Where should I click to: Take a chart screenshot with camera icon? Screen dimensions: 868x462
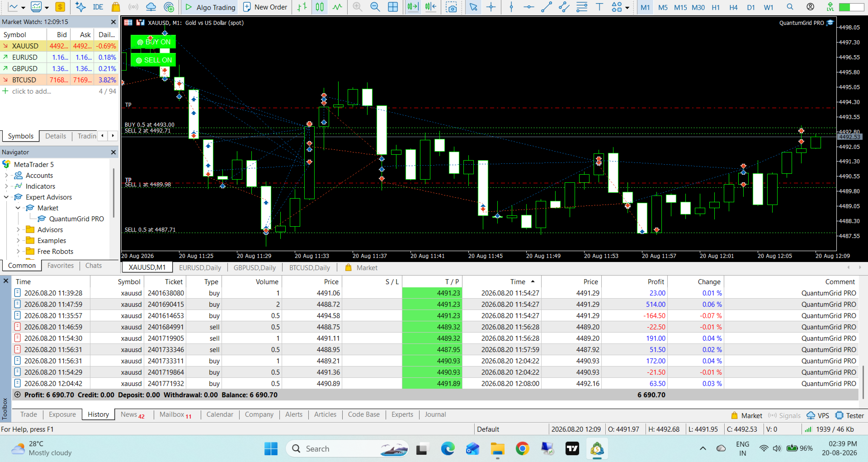pos(451,7)
